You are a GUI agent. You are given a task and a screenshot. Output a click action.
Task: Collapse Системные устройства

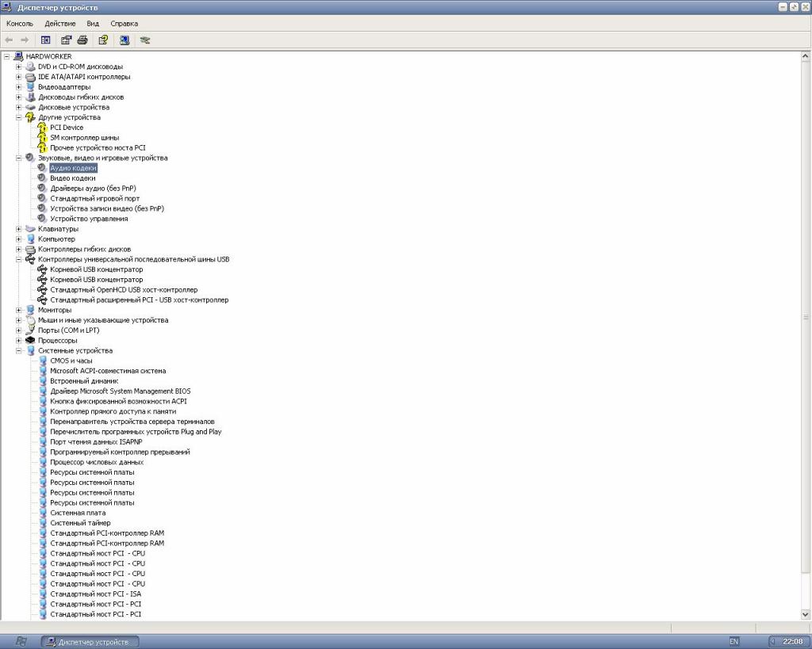click(19, 350)
